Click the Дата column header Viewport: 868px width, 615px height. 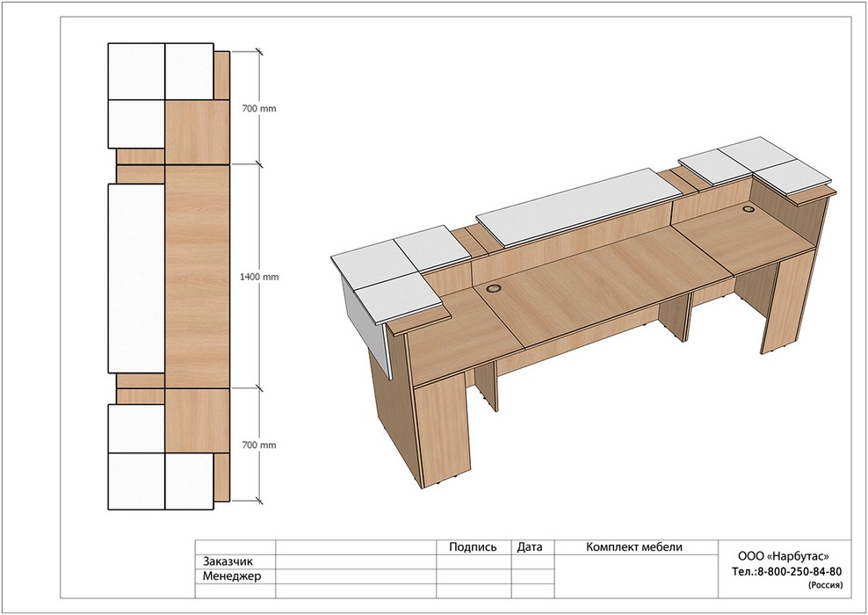[x=530, y=546]
